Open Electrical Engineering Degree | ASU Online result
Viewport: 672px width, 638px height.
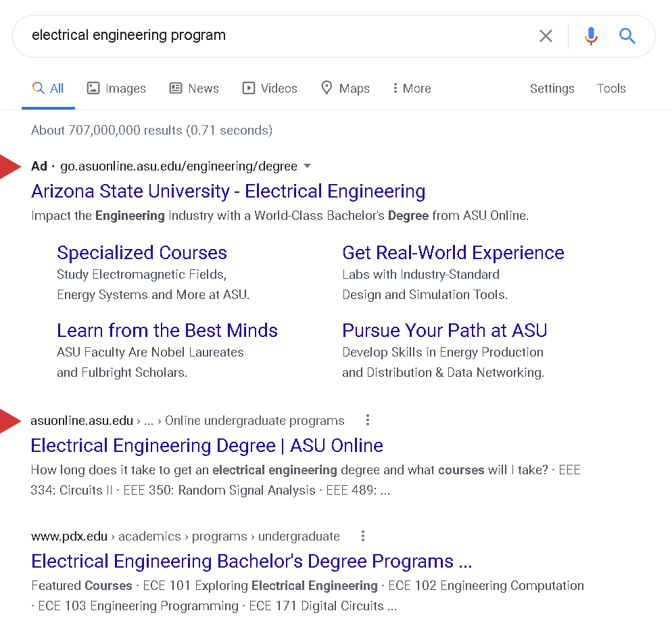pyautogui.click(x=207, y=446)
